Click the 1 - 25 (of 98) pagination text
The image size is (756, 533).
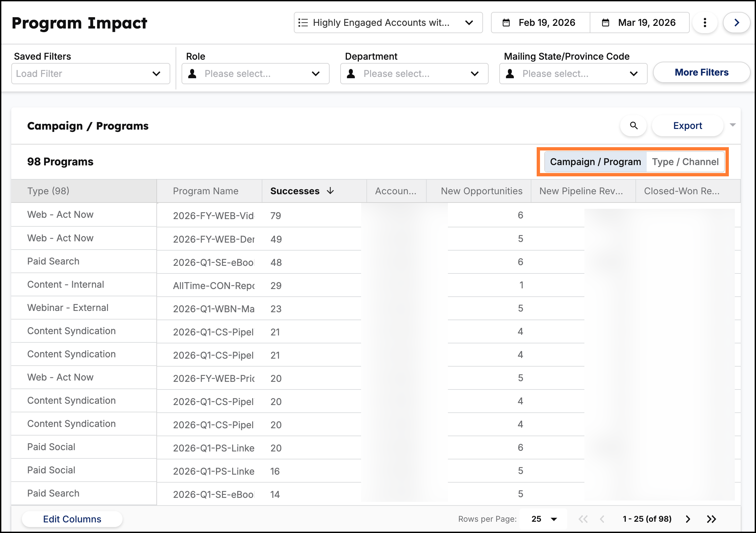[x=647, y=519]
